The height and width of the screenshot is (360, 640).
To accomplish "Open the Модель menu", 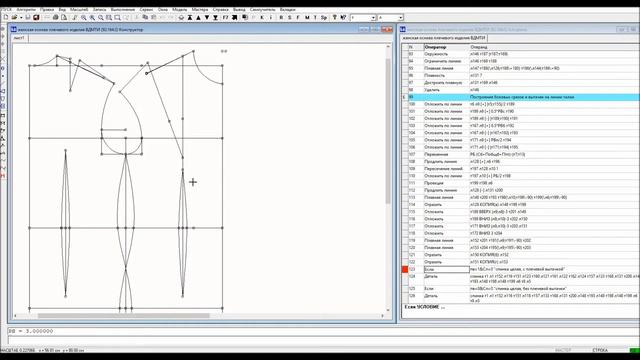I will (x=180, y=9).
